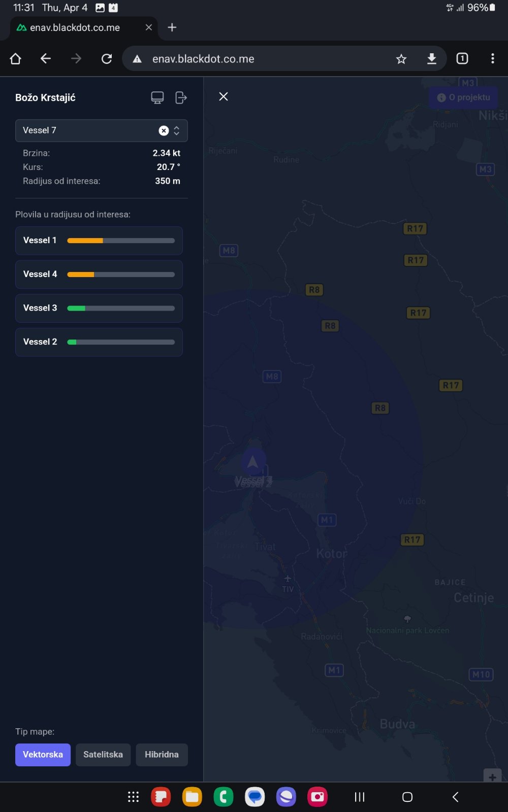Image resolution: width=508 pixels, height=812 pixels.
Task: Close the side panel with X
Action: [x=224, y=96]
